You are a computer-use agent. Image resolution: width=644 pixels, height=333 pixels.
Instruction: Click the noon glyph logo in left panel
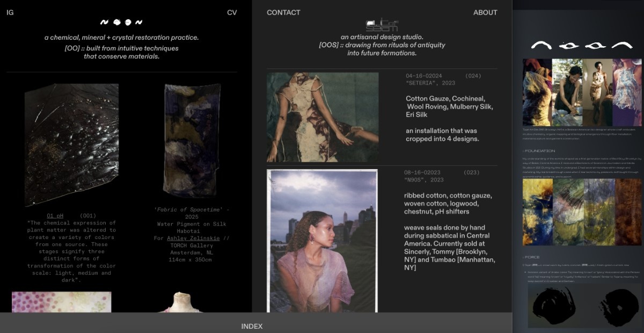(121, 23)
